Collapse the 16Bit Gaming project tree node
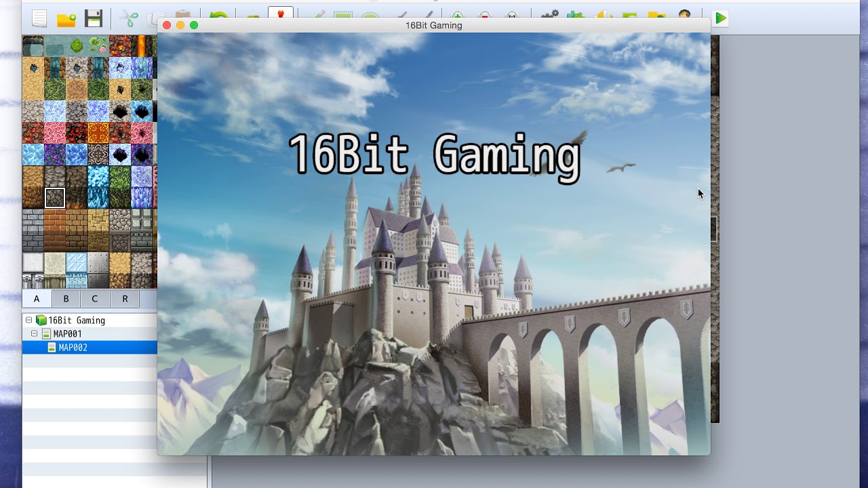This screenshot has width=868, height=488. 28,320
